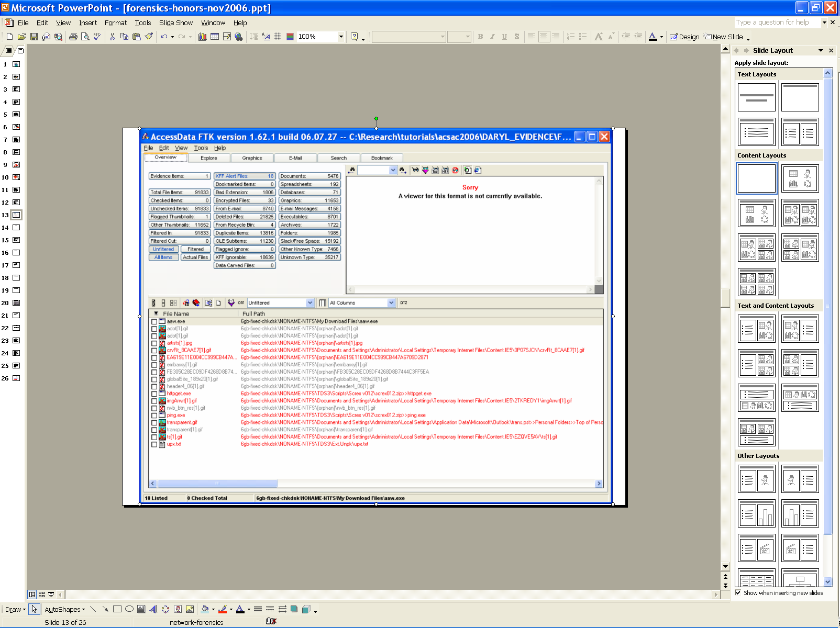Image resolution: width=840 pixels, height=628 pixels.
Task: Open the AutoShapes dropdown
Action: pos(64,609)
